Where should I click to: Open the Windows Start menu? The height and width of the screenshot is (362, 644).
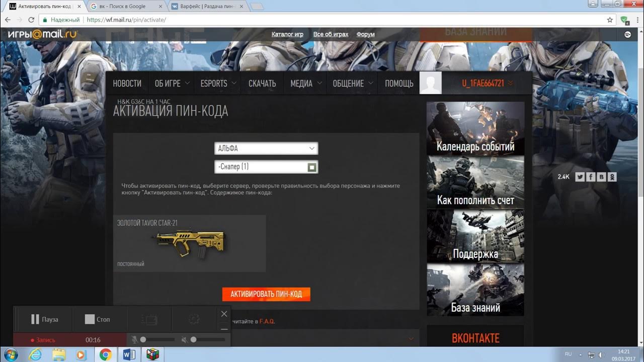[x=11, y=354]
